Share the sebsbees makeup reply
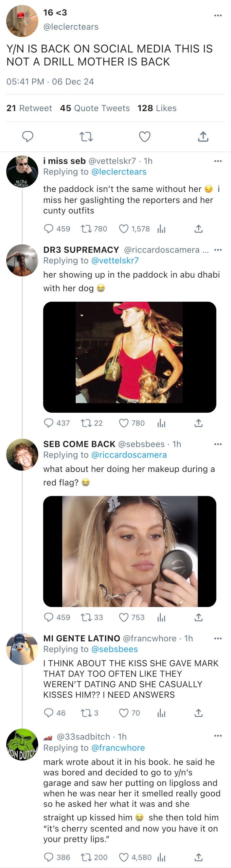The image size is (231, 868). [199, 617]
